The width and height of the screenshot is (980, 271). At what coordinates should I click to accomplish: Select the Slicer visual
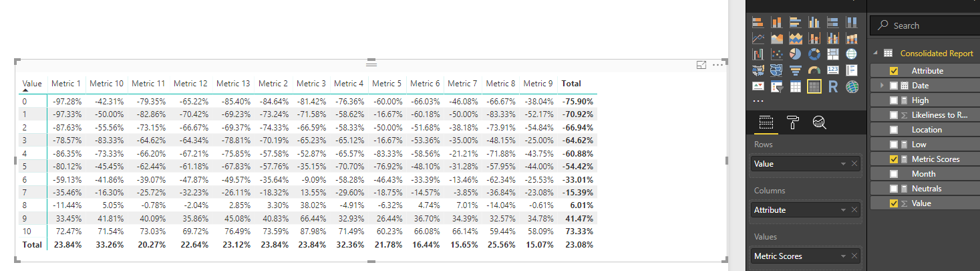(777, 86)
